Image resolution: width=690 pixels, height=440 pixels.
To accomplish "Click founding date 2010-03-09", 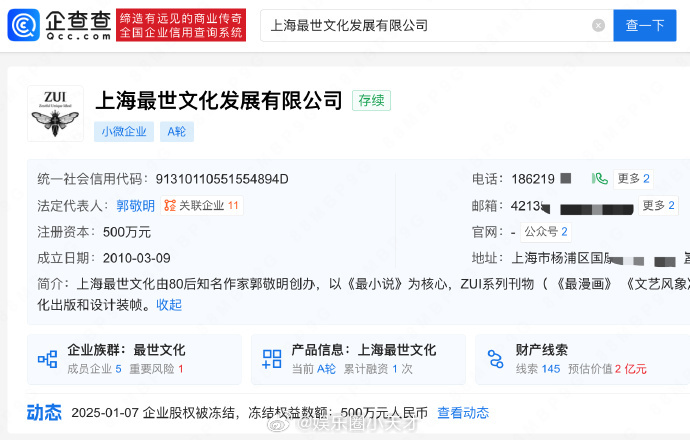I will click(x=136, y=258).
